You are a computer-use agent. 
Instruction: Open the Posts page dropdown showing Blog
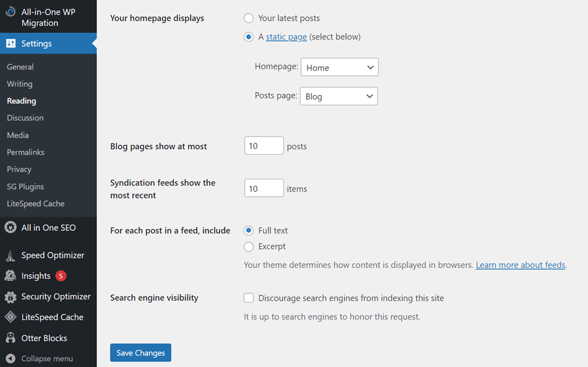pyautogui.click(x=339, y=96)
